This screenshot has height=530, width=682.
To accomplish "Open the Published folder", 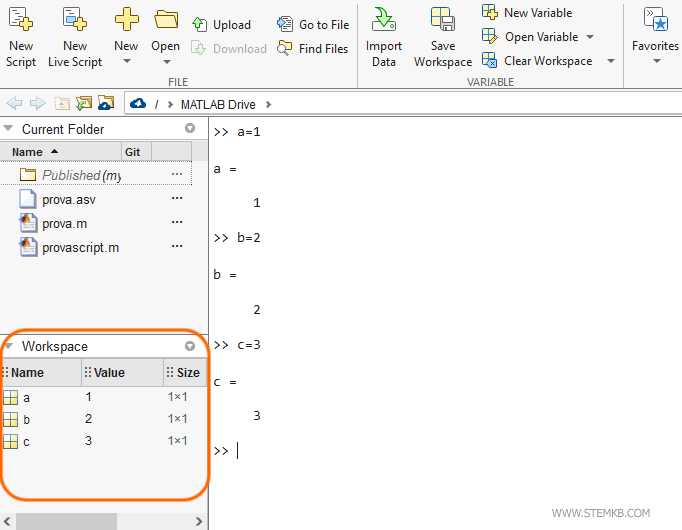I will point(70,175).
